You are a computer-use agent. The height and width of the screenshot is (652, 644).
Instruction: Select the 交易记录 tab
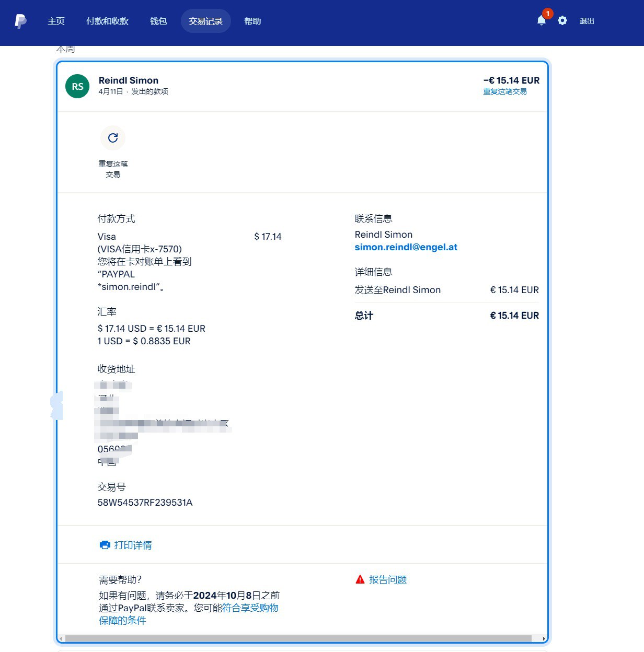coord(205,21)
